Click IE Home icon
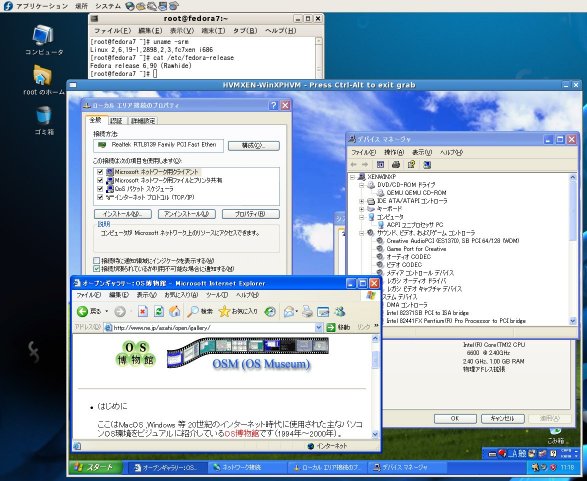The height and width of the screenshot is (481, 587). pos(175,311)
